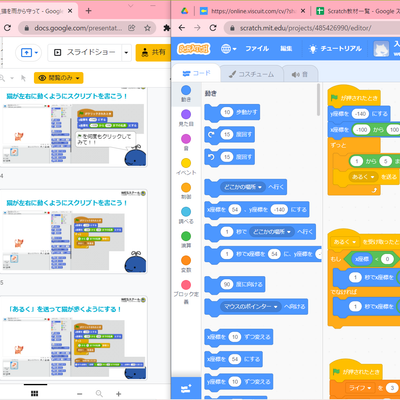Select slide thumbnail numbered 5
Image resolution: width=400 pixels, height=400 pixels.
tap(74, 231)
